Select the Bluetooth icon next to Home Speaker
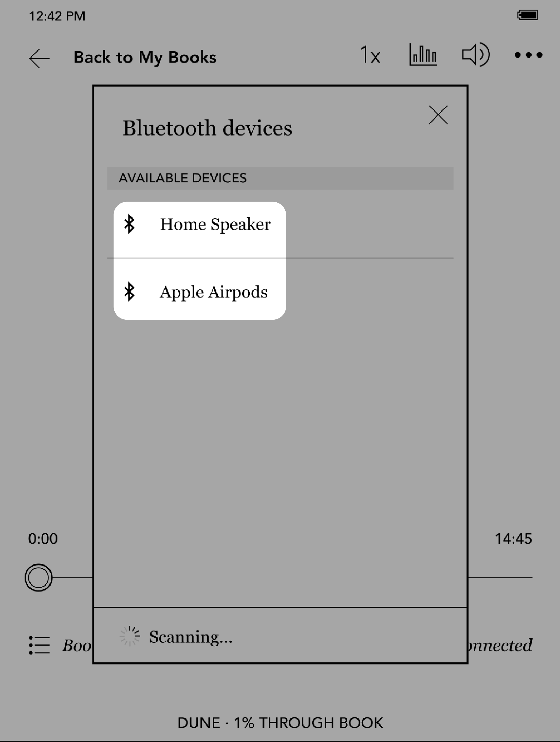The width and height of the screenshot is (560, 742). click(x=130, y=224)
